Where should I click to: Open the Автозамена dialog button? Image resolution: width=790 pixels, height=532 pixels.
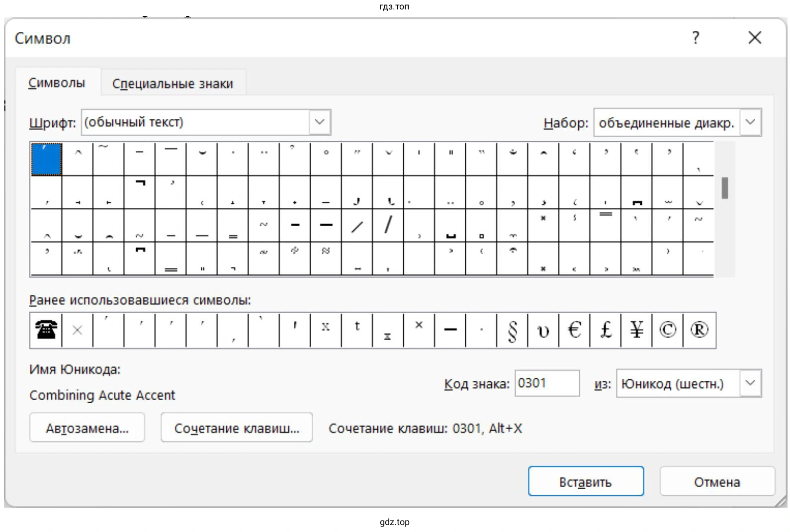(x=87, y=428)
